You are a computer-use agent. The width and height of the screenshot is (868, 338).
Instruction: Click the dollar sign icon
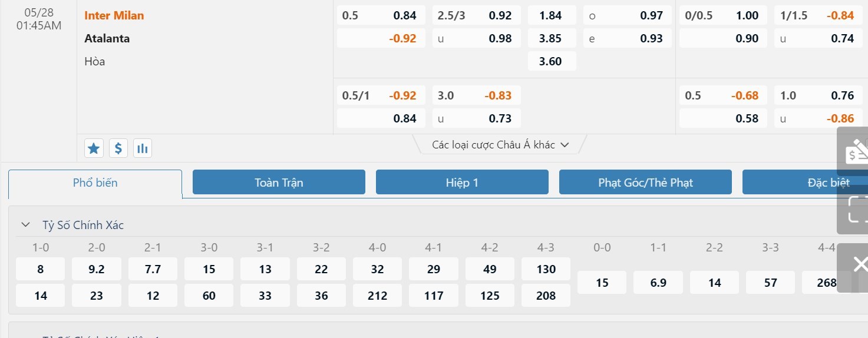pyautogui.click(x=118, y=148)
